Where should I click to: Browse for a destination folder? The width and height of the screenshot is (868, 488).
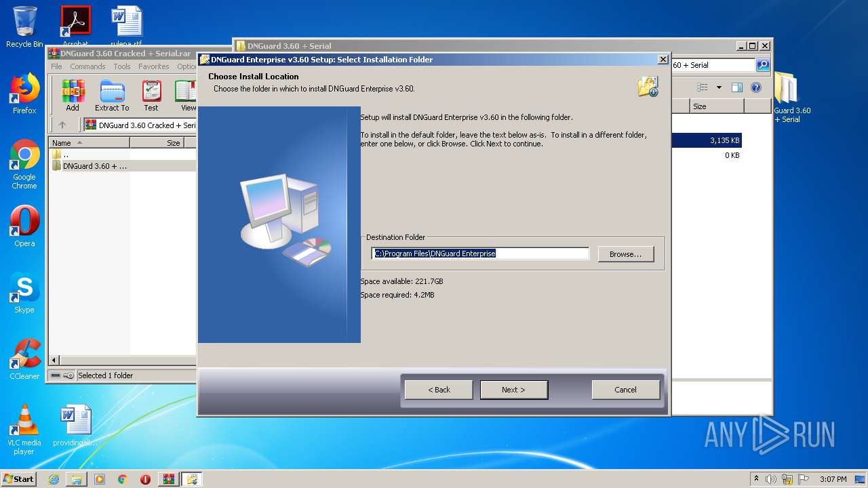click(625, 254)
